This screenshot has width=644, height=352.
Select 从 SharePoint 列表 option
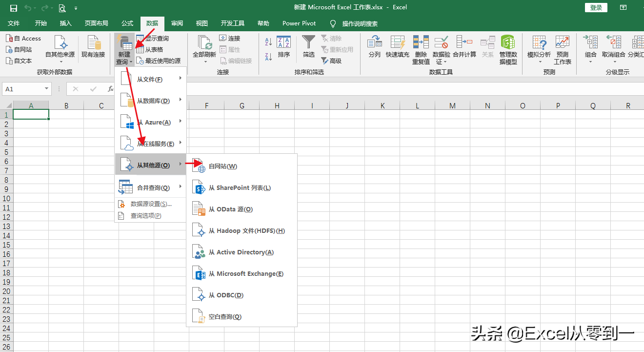pyautogui.click(x=242, y=188)
